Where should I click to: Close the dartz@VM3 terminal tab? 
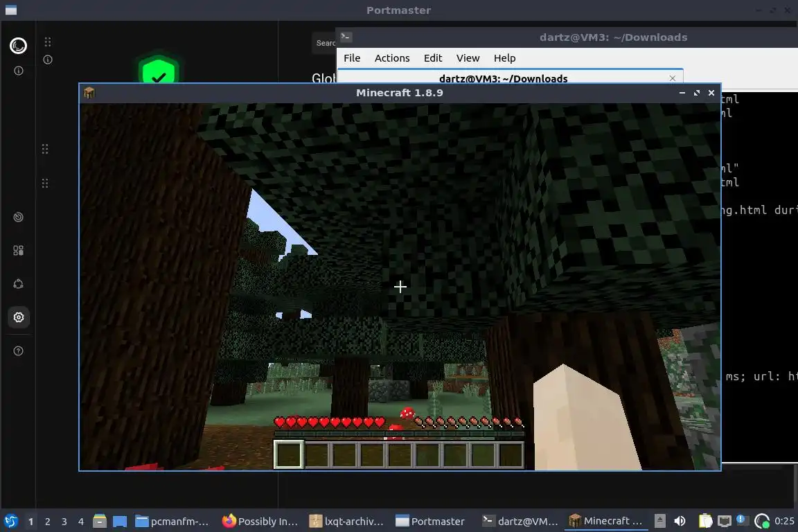[x=673, y=78]
